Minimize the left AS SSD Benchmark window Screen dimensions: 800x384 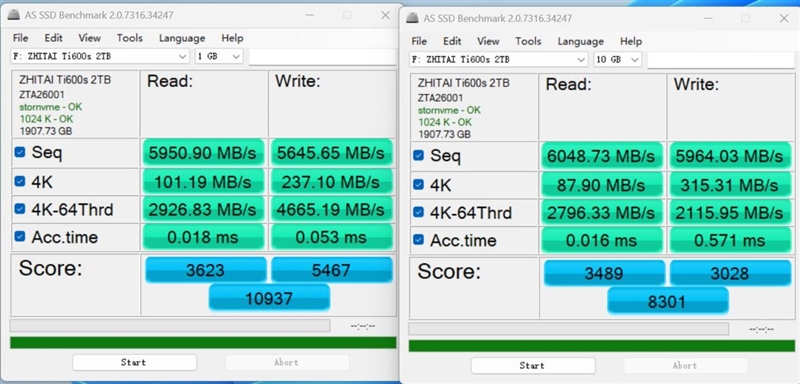point(310,15)
